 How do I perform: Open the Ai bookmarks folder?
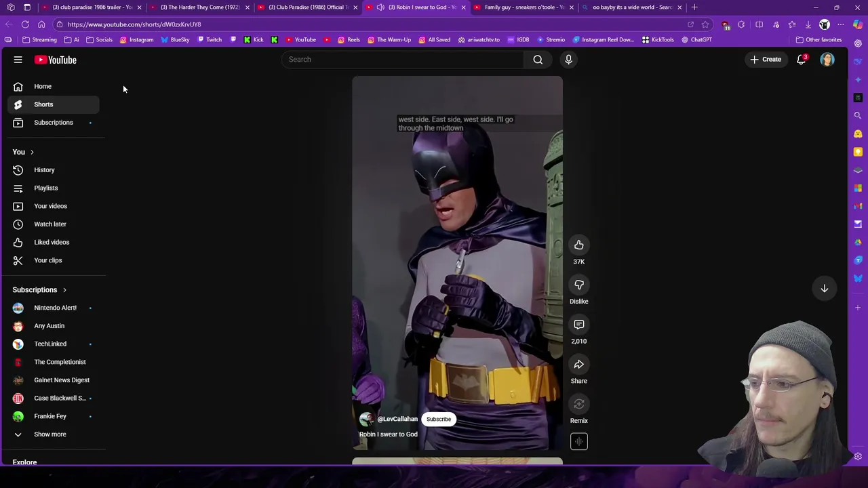point(71,40)
